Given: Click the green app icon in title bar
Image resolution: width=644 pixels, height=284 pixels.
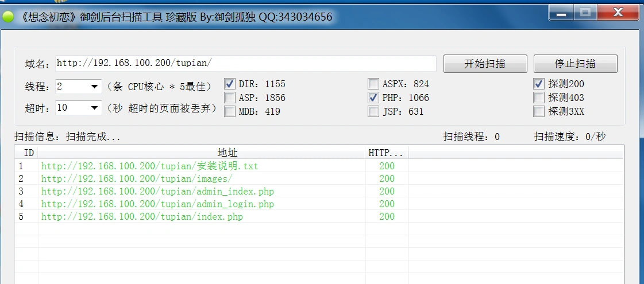Looking at the screenshot, I should (x=8, y=17).
